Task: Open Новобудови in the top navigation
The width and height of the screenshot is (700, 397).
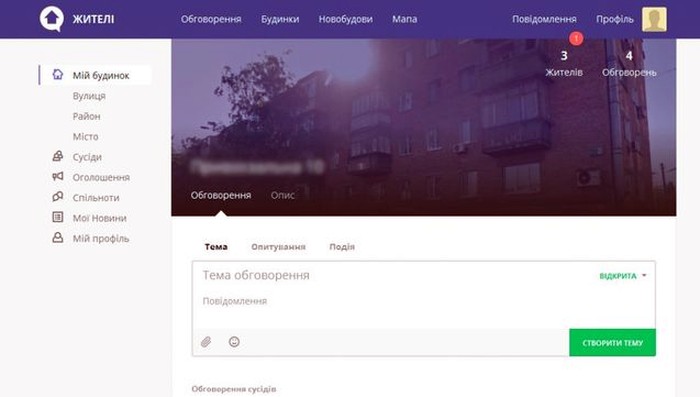Action: pyautogui.click(x=346, y=19)
